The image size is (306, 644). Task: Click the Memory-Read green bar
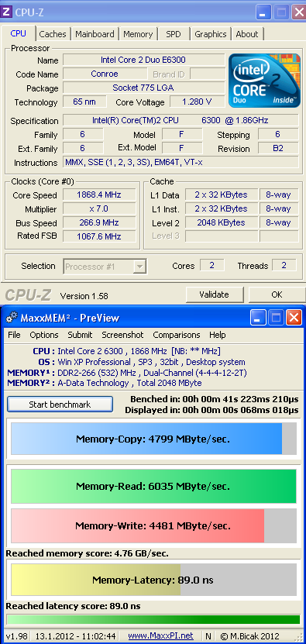click(x=153, y=486)
